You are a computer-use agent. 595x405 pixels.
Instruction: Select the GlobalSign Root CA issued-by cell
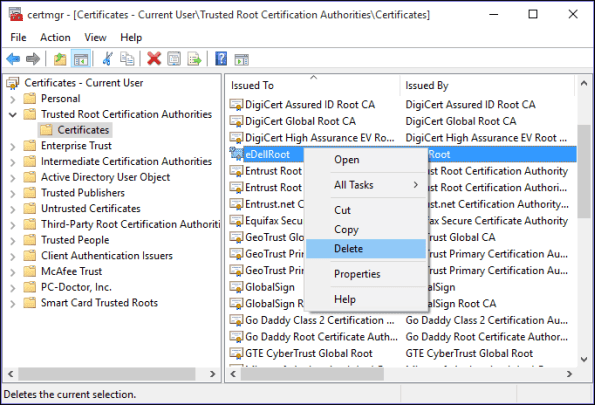462,304
